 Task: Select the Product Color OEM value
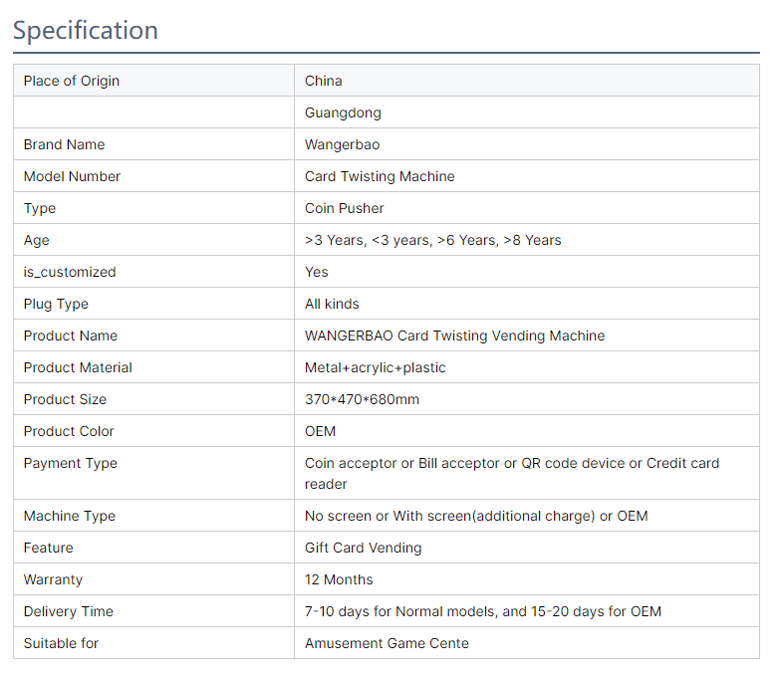(x=321, y=431)
